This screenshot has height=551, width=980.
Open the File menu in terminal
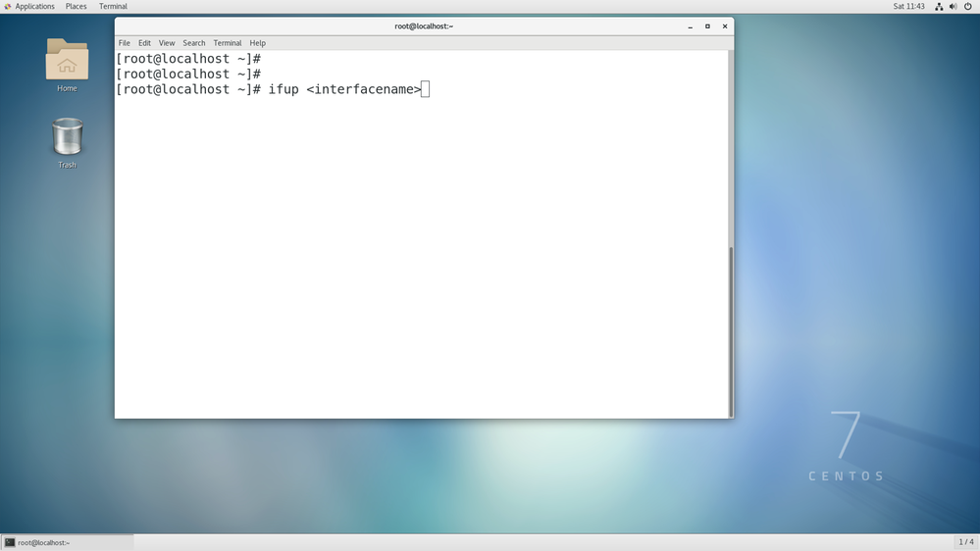pos(125,43)
